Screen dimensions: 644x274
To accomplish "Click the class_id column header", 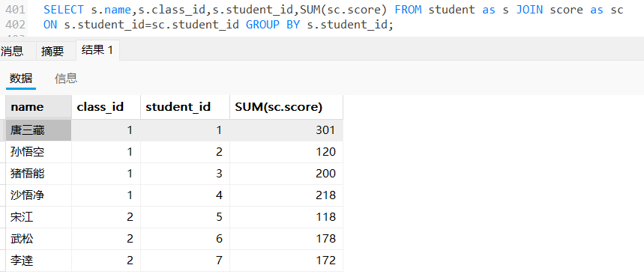I will (x=106, y=107).
